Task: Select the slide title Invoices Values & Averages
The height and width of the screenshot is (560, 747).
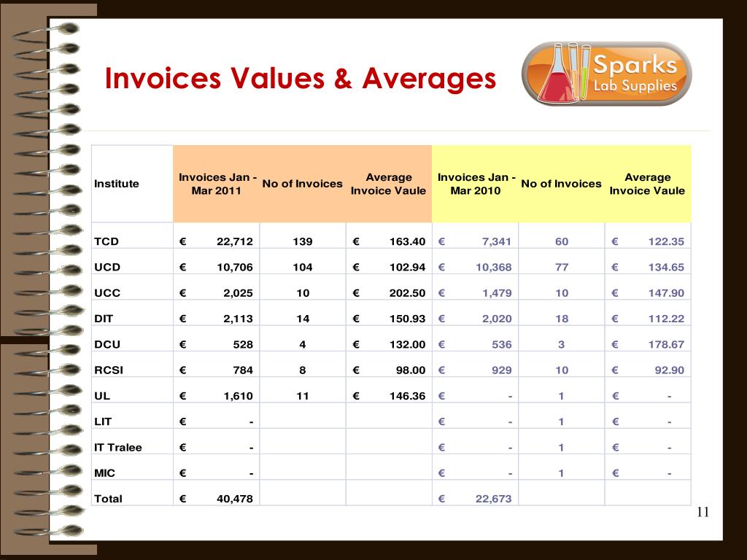Action: click(x=300, y=78)
